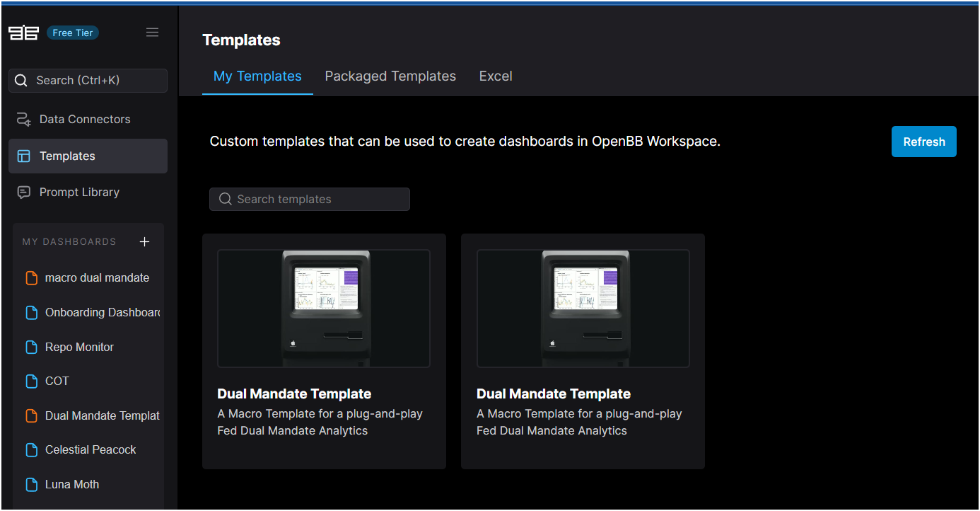
Task: Click the Custom templates description sentence
Action: 465,142
